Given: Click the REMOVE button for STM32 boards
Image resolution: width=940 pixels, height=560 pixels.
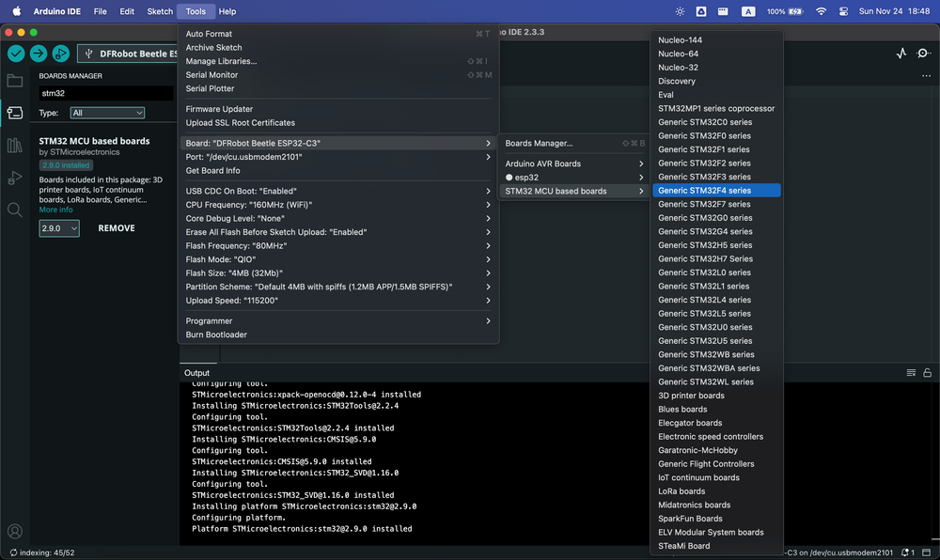Looking at the screenshot, I should tap(117, 228).
